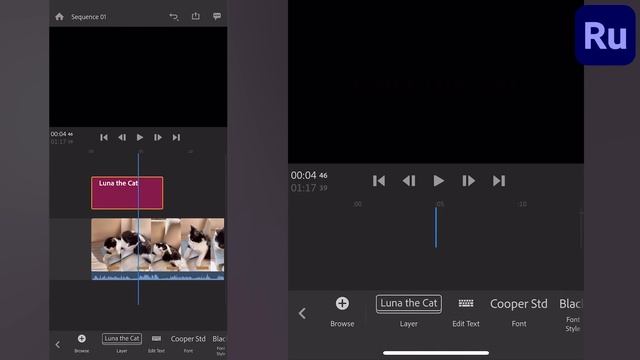Tap the home icon in left panel
The width and height of the screenshot is (640, 360).
click(60, 17)
